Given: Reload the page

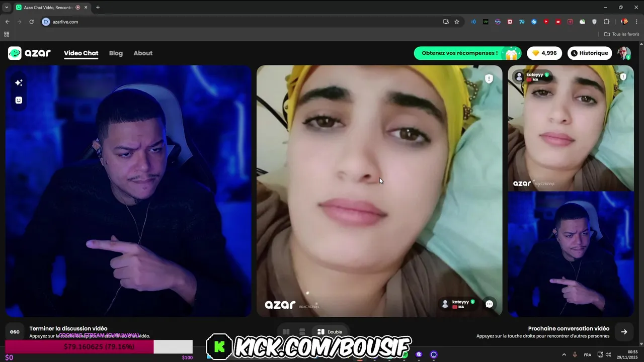Looking at the screenshot, I should click(31, 22).
